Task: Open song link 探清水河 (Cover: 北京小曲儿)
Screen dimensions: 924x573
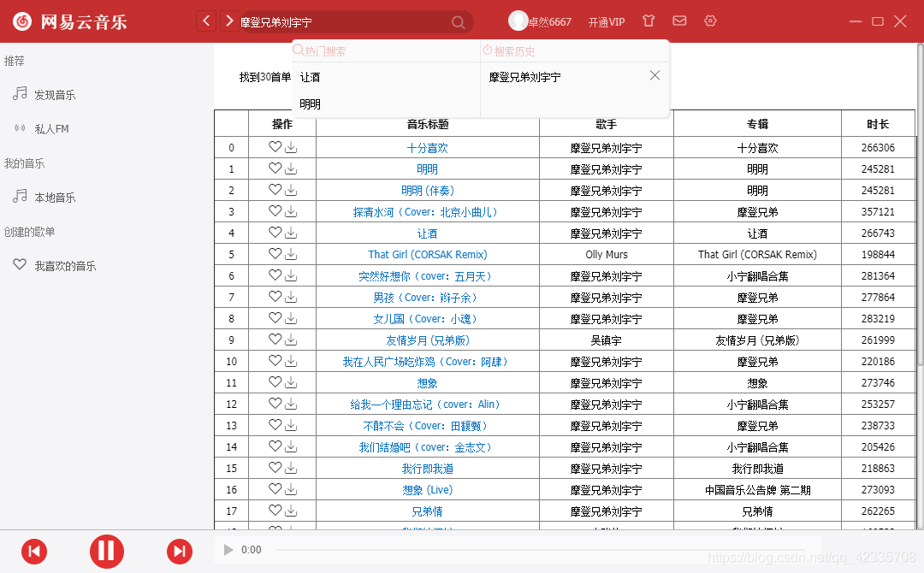Action: click(427, 212)
